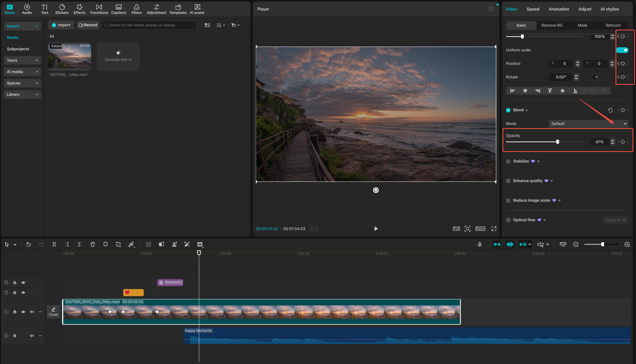Check the Enhance quality option
The image size is (636, 364).
tap(508, 180)
